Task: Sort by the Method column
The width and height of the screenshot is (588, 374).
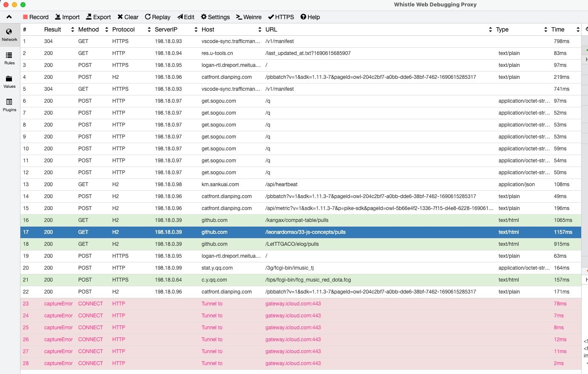Action: pyautogui.click(x=93, y=29)
